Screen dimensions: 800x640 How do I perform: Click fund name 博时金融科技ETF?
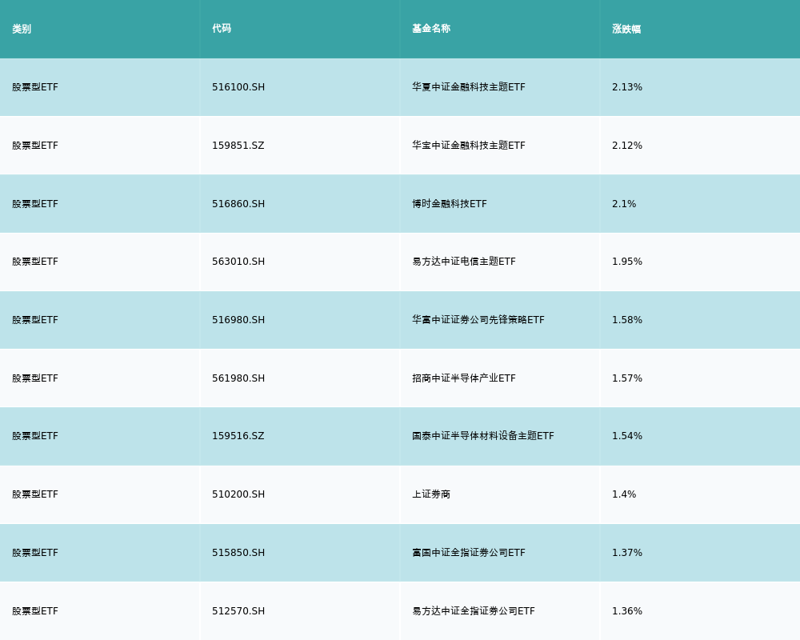click(449, 204)
